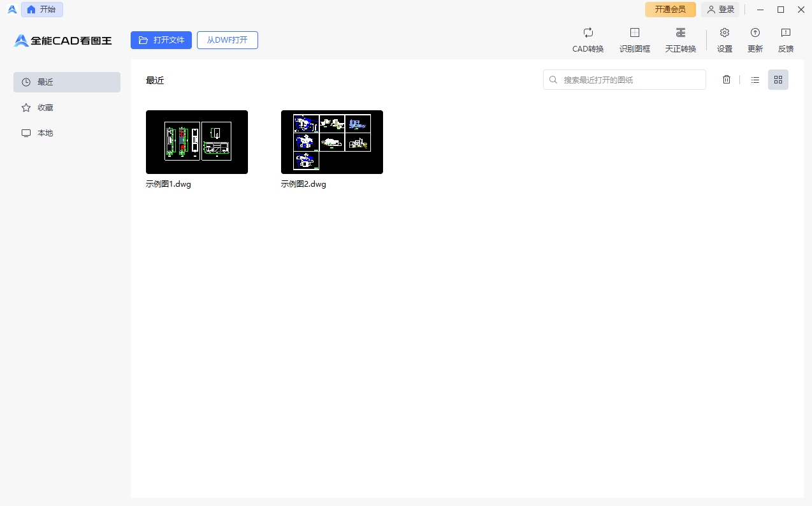
Task: Open the 示例图2.dwg drawing thumbnail
Action: tap(331, 142)
